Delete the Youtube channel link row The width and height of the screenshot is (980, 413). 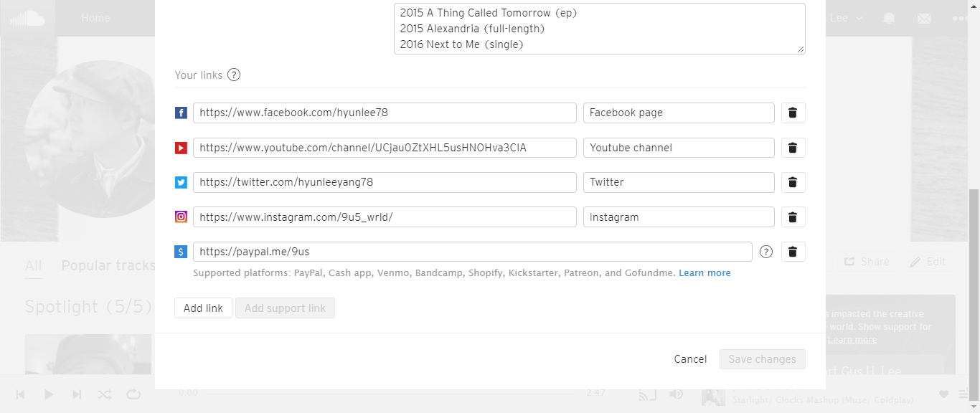pos(793,148)
